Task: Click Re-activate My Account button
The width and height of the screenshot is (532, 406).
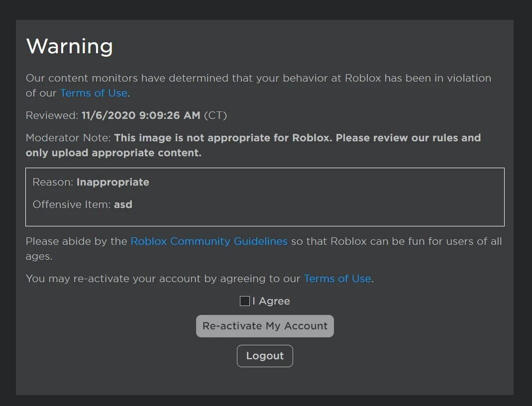Action: (x=265, y=326)
